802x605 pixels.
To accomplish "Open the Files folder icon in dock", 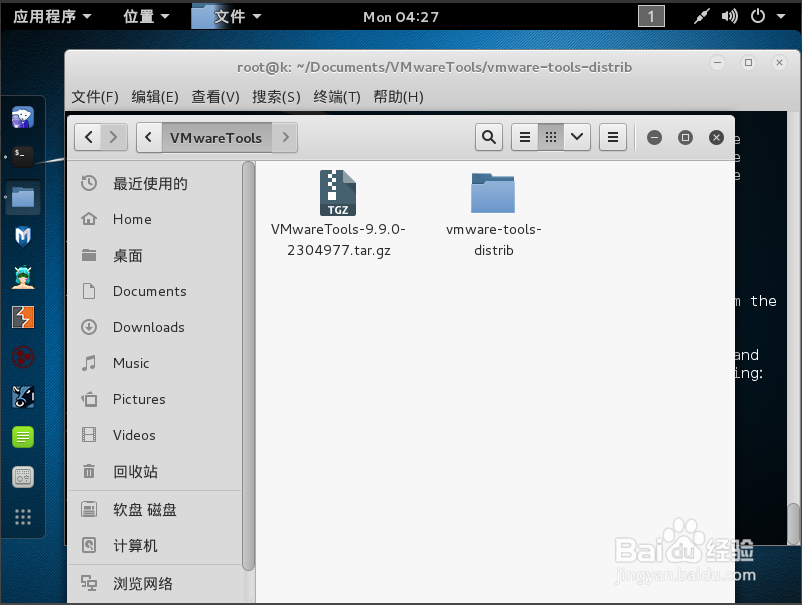I will click(23, 197).
